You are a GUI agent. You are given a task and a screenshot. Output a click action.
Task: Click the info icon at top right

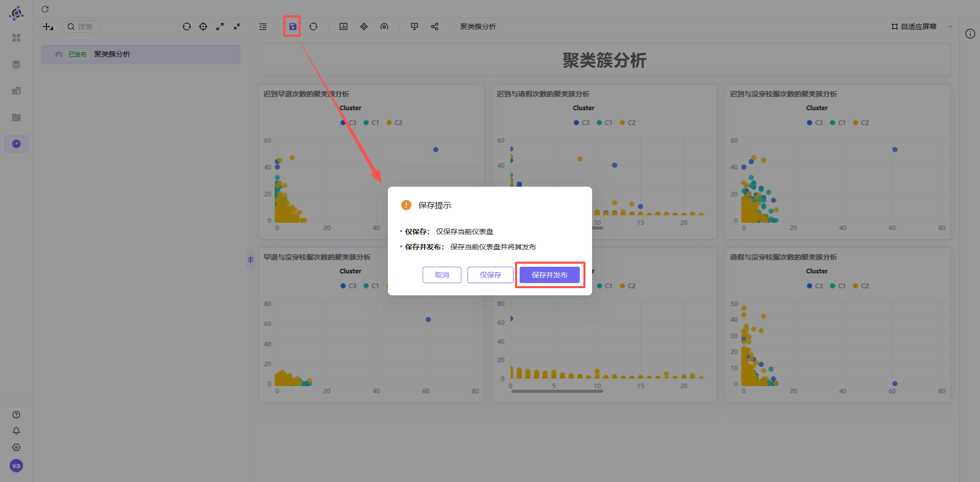970,34
